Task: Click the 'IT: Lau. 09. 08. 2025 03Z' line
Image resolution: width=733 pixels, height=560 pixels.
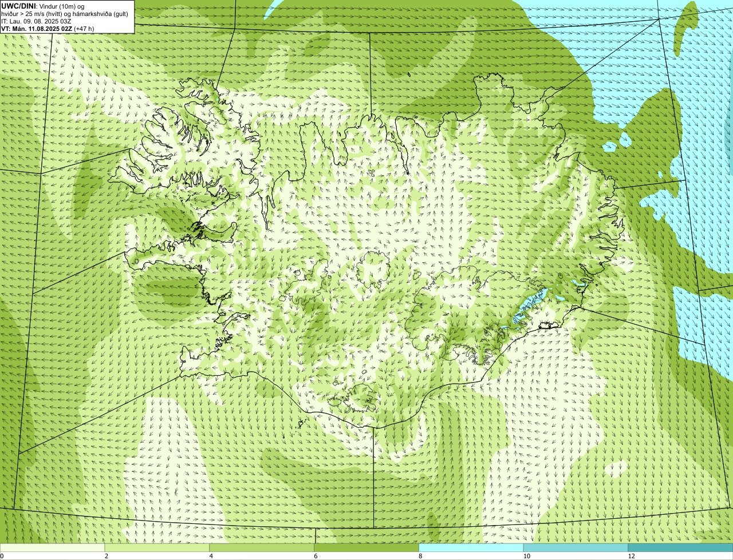Action: [36, 21]
